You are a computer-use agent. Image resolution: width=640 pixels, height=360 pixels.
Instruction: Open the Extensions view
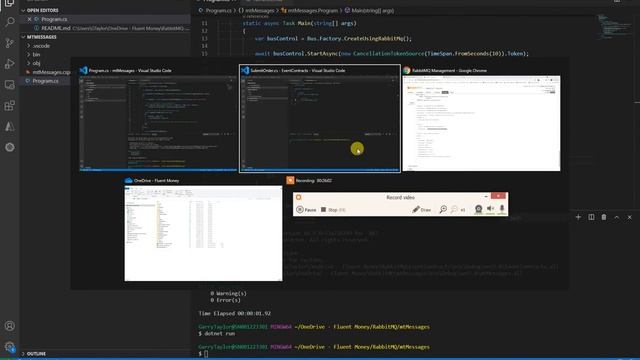click(x=9, y=106)
